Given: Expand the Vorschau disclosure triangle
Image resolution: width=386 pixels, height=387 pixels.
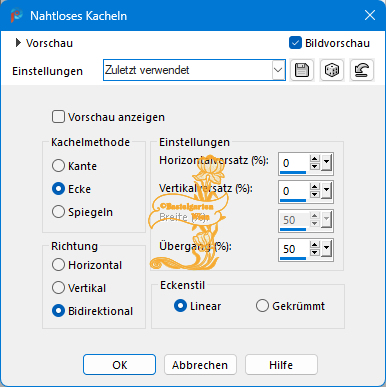Looking at the screenshot, I should click(18, 43).
